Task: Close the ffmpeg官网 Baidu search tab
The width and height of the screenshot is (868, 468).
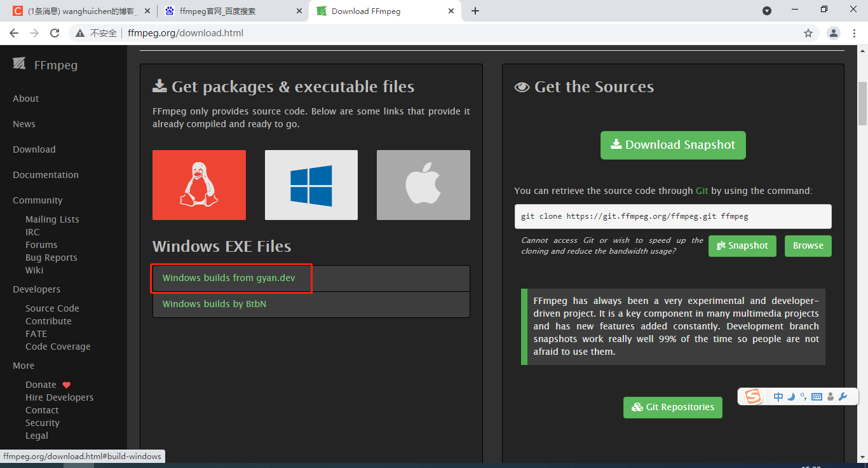Action: point(299,11)
